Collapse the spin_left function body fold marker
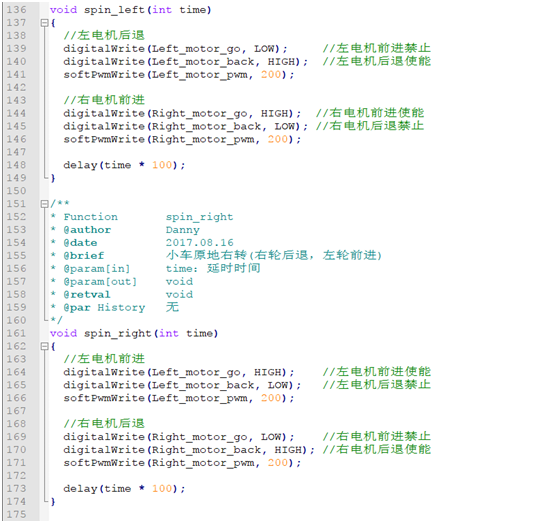This screenshot has width=558, height=523. pos(44,23)
